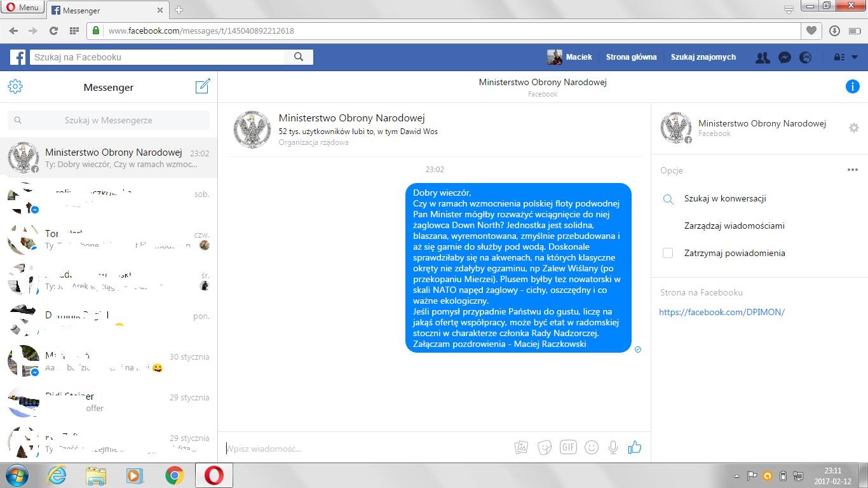Launch Internet Explorer from taskbar
868x488 pixels.
coord(57,475)
